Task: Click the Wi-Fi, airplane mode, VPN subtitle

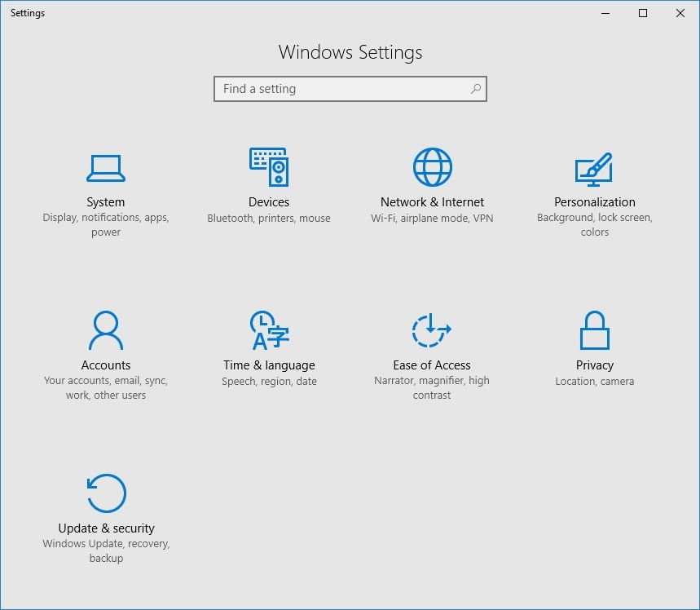Action: (431, 218)
